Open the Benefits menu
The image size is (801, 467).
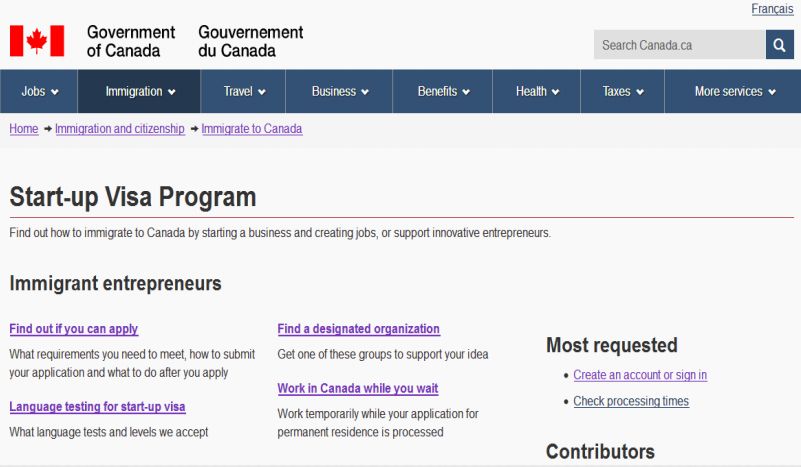(443, 91)
